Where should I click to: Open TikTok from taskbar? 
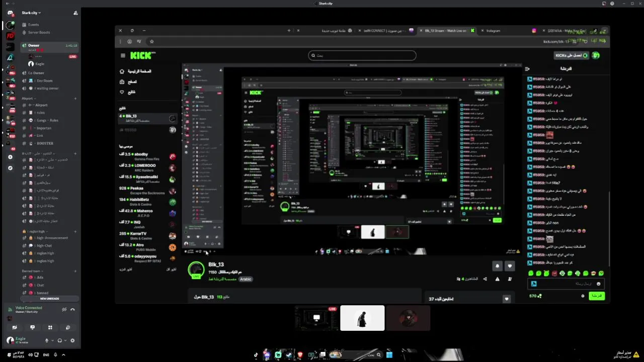(256, 354)
